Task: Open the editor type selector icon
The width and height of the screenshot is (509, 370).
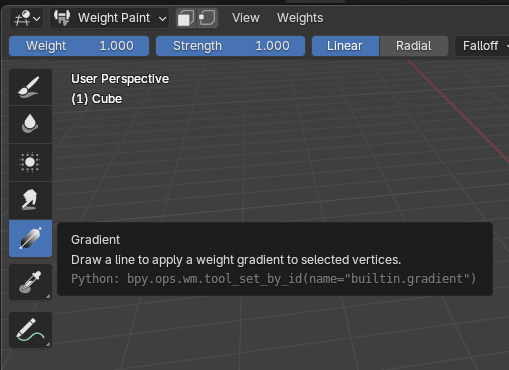Action: tap(27, 18)
